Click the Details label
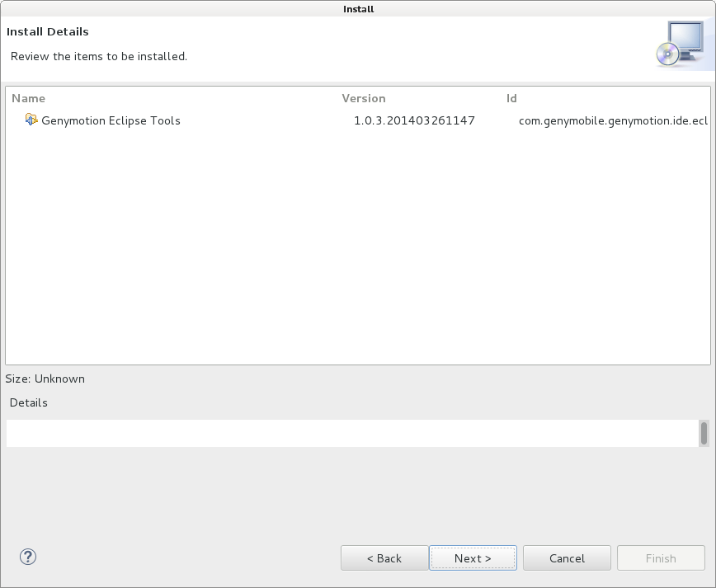Screen dimensions: 716x588 point(28,402)
